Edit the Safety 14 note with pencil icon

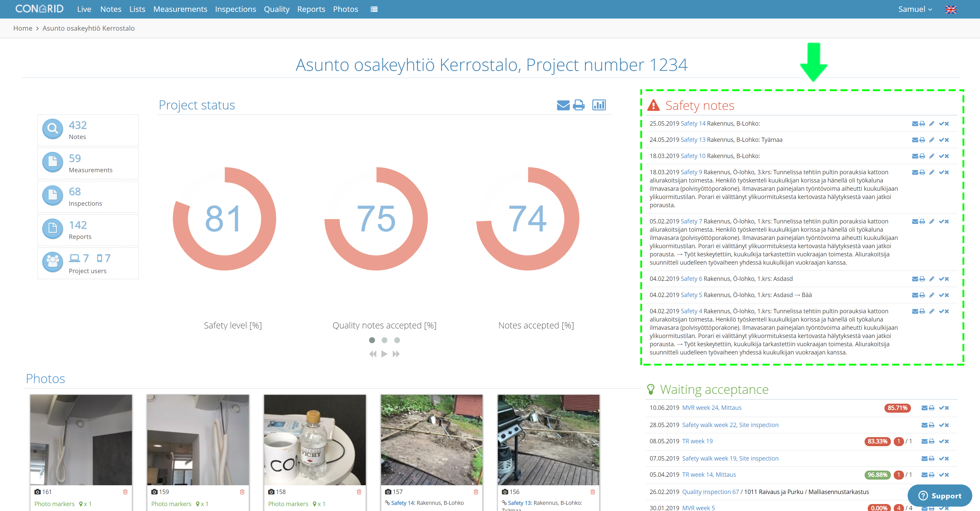click(x=932, y=124)
